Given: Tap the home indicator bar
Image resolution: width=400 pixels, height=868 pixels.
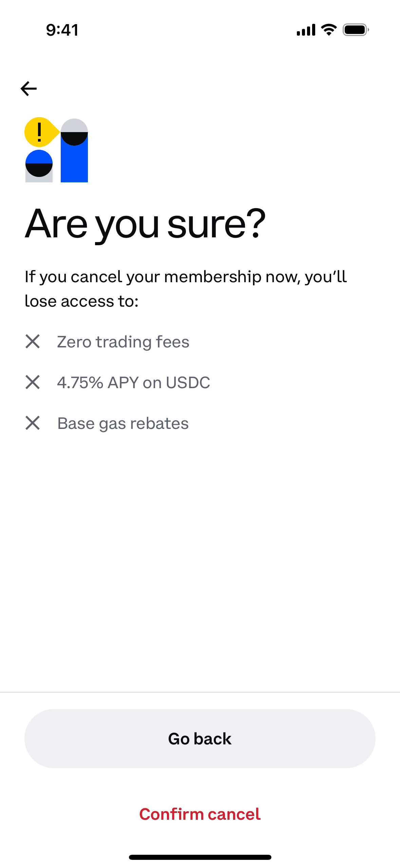Looking at the screenshot, I should 200,857.
